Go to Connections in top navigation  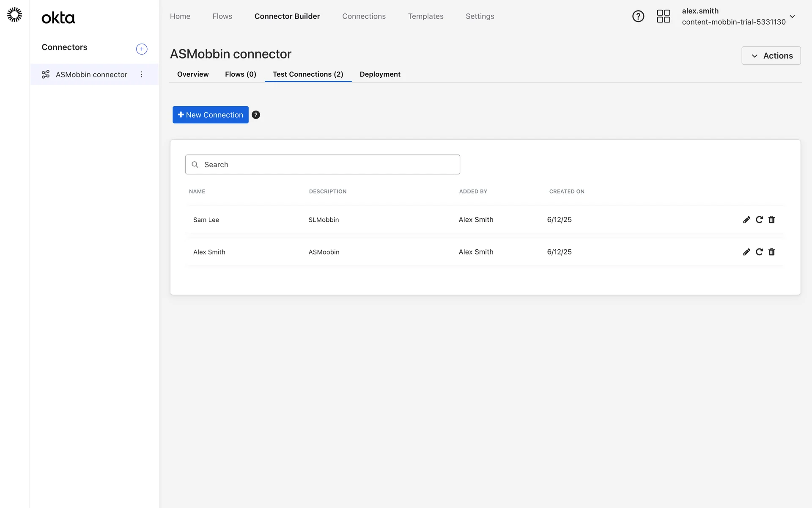(x=364, y=16)
